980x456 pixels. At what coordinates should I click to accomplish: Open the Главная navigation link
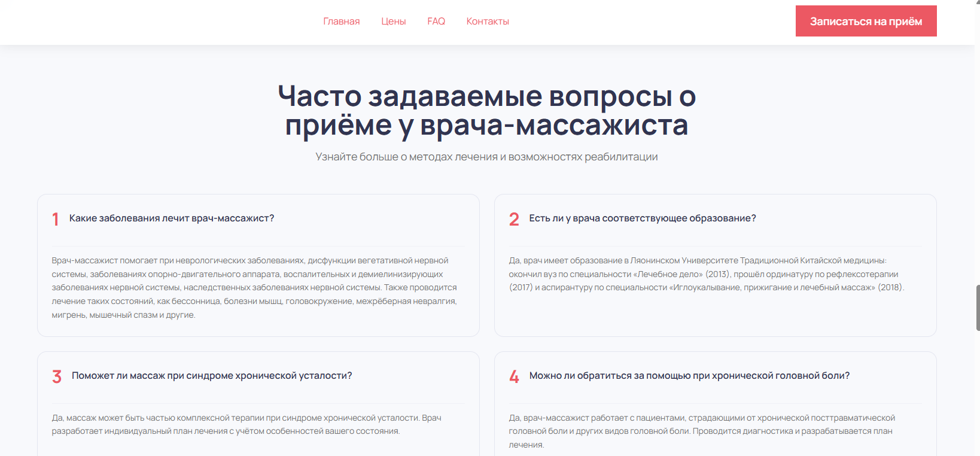pos(341,22)
